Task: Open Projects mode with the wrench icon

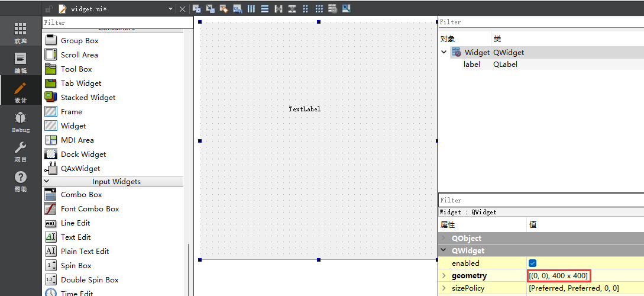Action: pos(21,152)
